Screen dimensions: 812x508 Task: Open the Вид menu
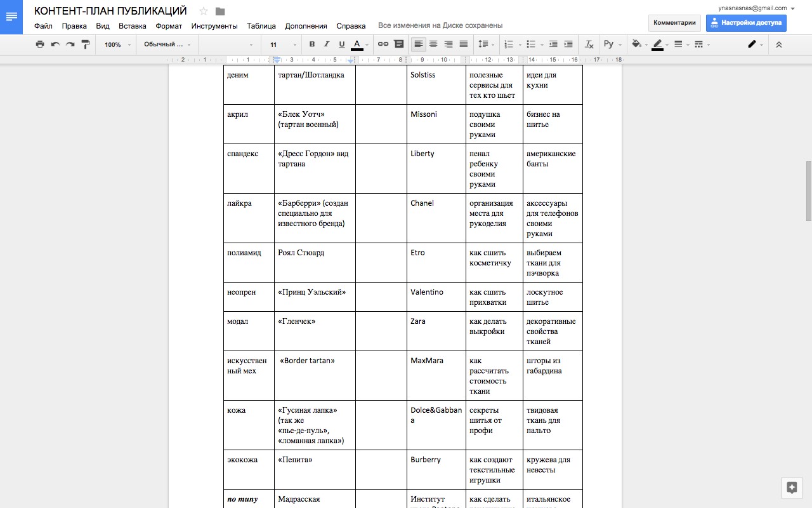click(103, 26)
